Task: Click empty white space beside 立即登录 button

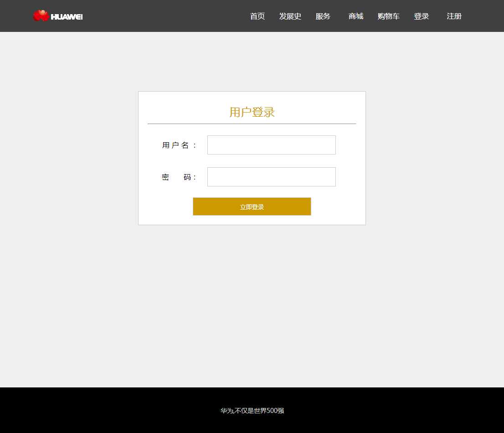Action: click(337, 207)
